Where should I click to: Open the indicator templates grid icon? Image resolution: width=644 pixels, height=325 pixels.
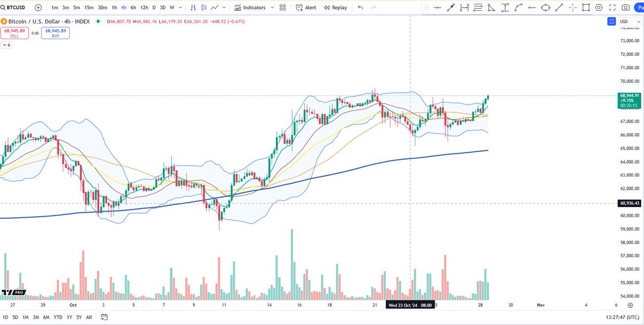tap(284, 8)
